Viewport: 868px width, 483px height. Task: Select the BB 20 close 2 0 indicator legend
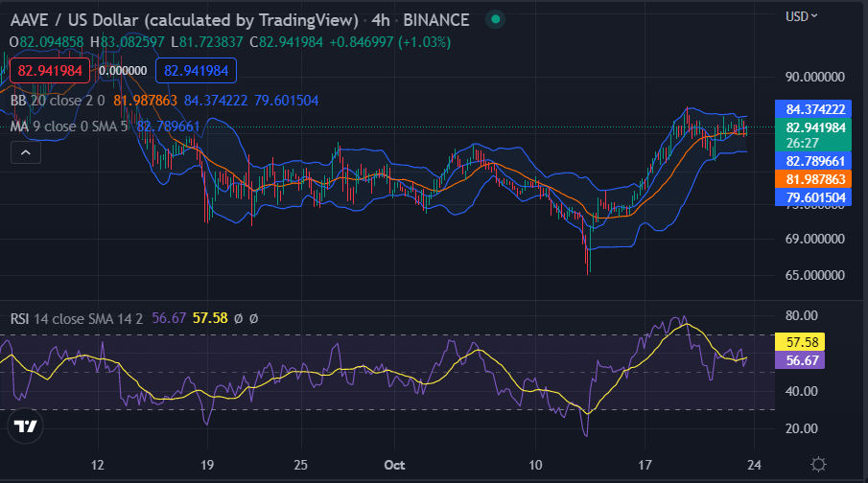pyautogui.click(x=58, y=101)
